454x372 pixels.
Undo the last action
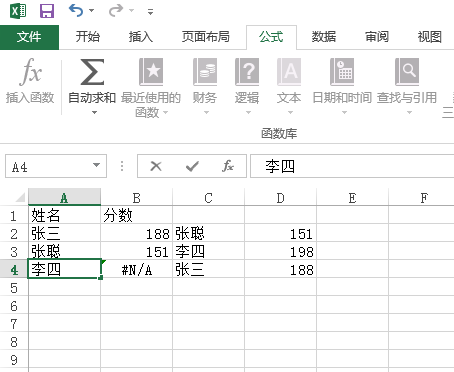click(76, 11)
